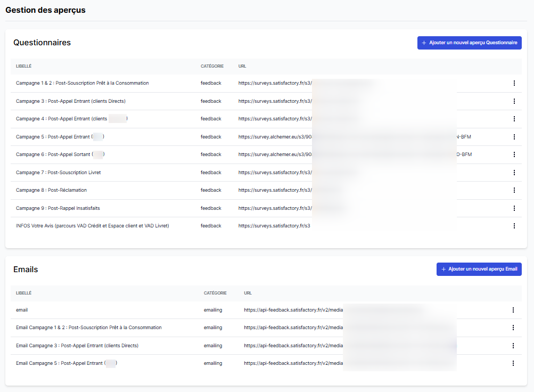The height and width of the screenshot is (392, 534).
Task: Open actions menu for Email Campagne 3 row
Action: tap(513, 346)
